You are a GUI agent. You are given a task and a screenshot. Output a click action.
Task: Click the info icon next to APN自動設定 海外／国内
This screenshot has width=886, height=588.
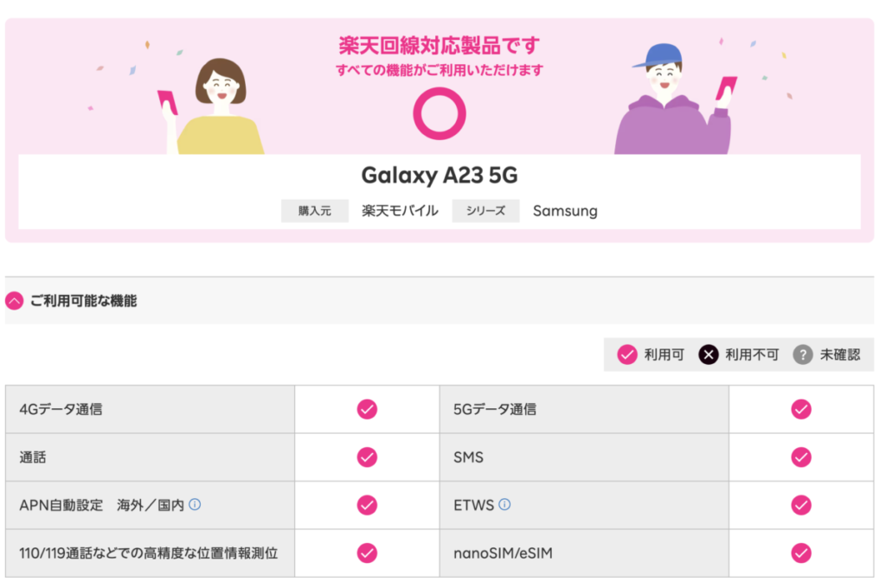point(195,504)
